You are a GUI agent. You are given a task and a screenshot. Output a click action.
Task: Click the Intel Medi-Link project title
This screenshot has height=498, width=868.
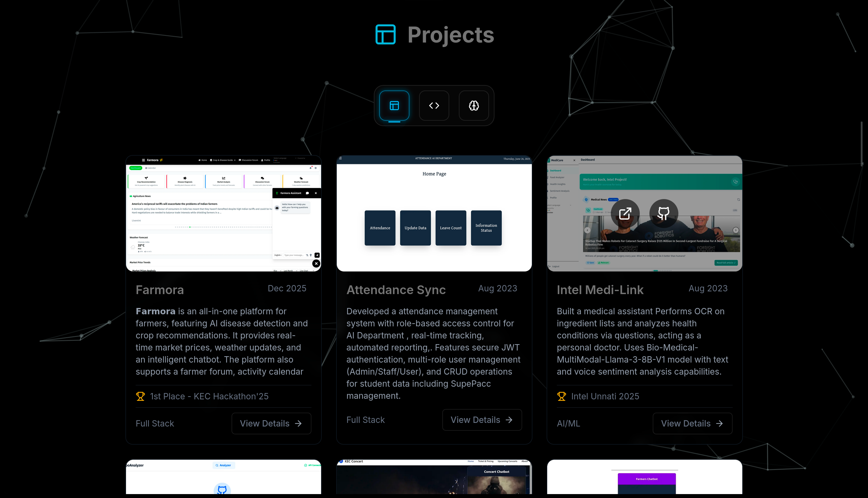(x=600, y=290)
